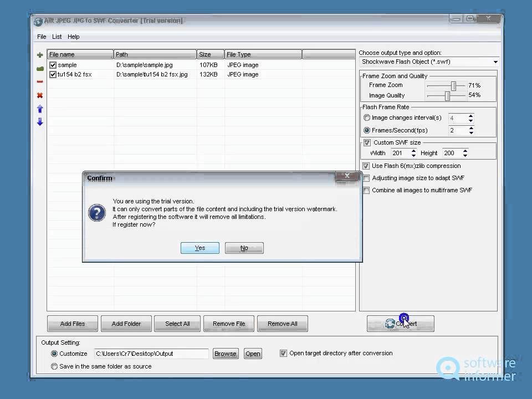Toggle Use Flash 6(mx)zlib compression checkbox
Screen dimensions: 532x399
tap(366, 166)
